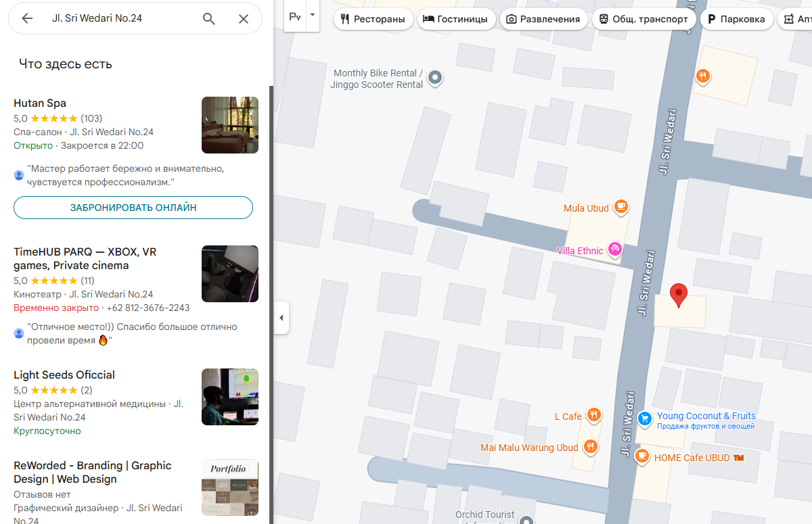This screenshot has width=812, height=524.
Task: Open the language input dropdown arrow
Action: (x=312, y=15)
